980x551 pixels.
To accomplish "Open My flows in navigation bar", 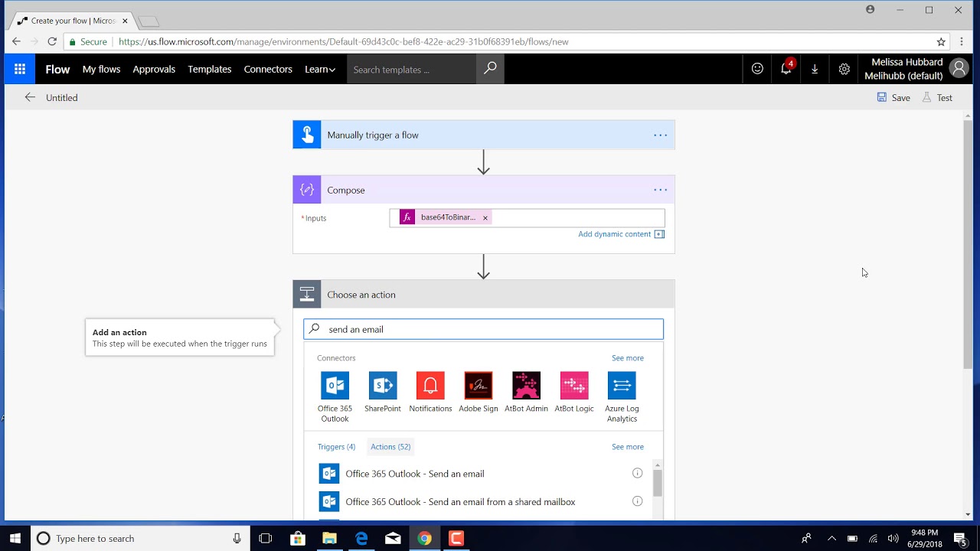I will [101, 69].
